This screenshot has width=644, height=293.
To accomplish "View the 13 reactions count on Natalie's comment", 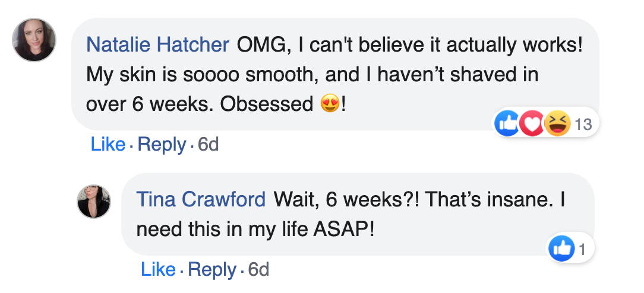I will [584, 124].
